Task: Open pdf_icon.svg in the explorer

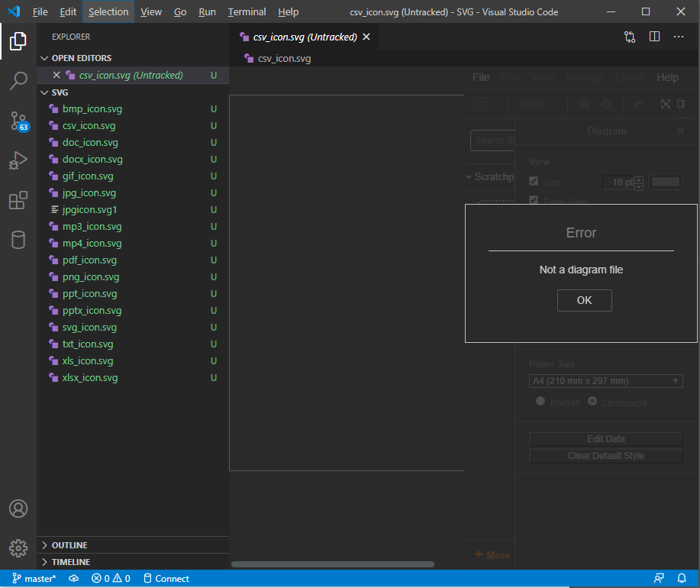Action: point(133,260)
